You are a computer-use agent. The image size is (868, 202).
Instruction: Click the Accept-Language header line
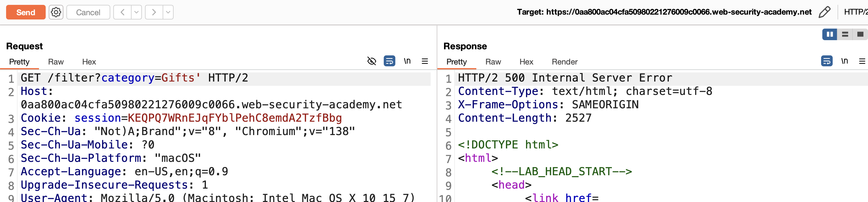coord(124,171)
